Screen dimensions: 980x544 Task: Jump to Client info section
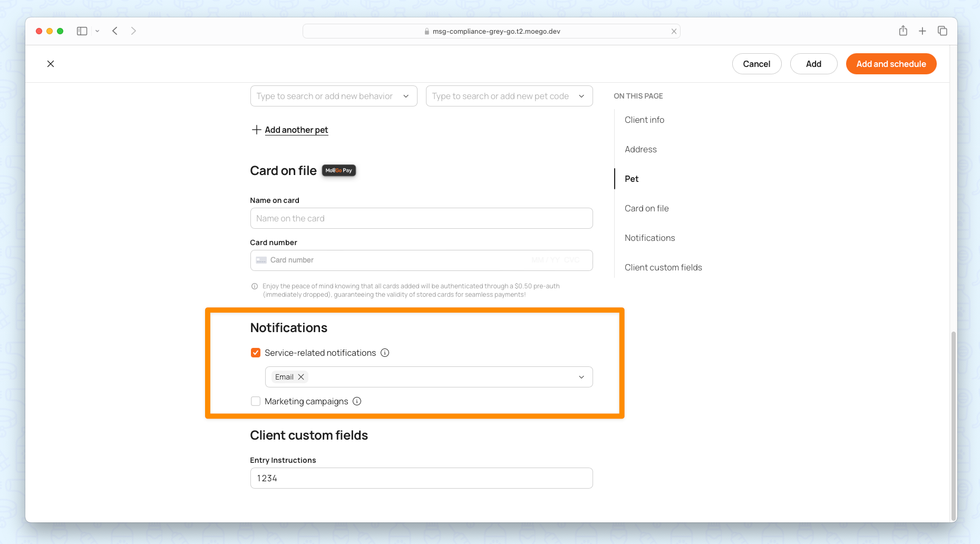coord(644,120)
